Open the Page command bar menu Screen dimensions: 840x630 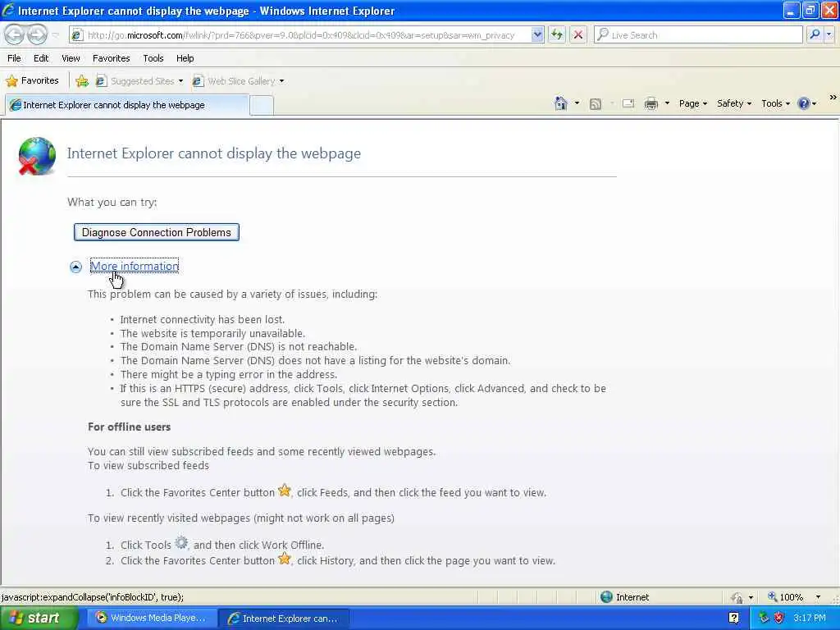(692, 104)
